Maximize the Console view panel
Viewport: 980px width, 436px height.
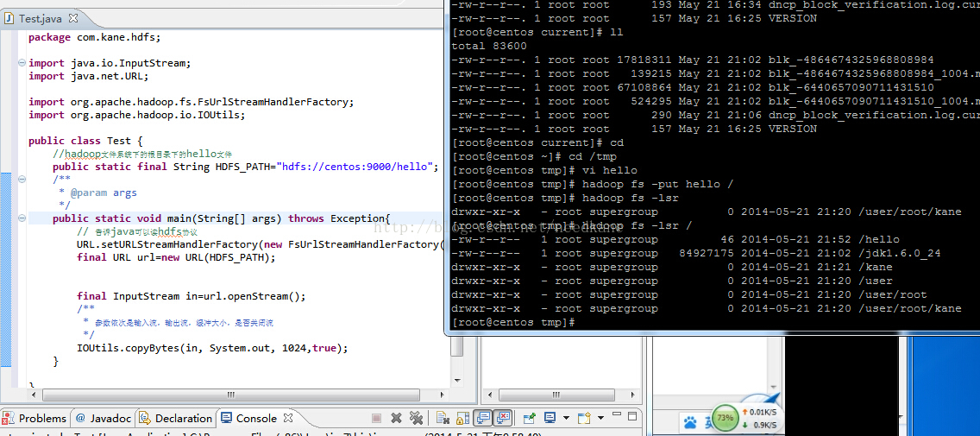pos(631,416)
